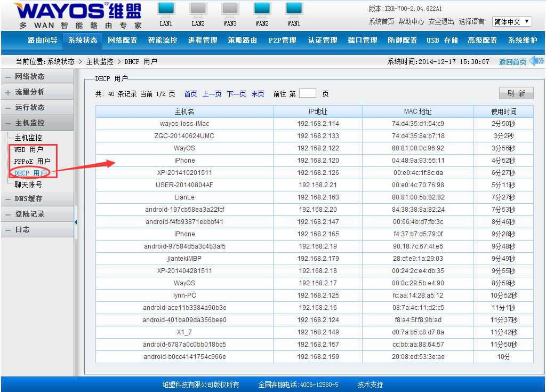The width and height of the screenshot is (546, 392).
Task: Collapse sidebar with the small arrow handle
Action: [x=76, y=222]
